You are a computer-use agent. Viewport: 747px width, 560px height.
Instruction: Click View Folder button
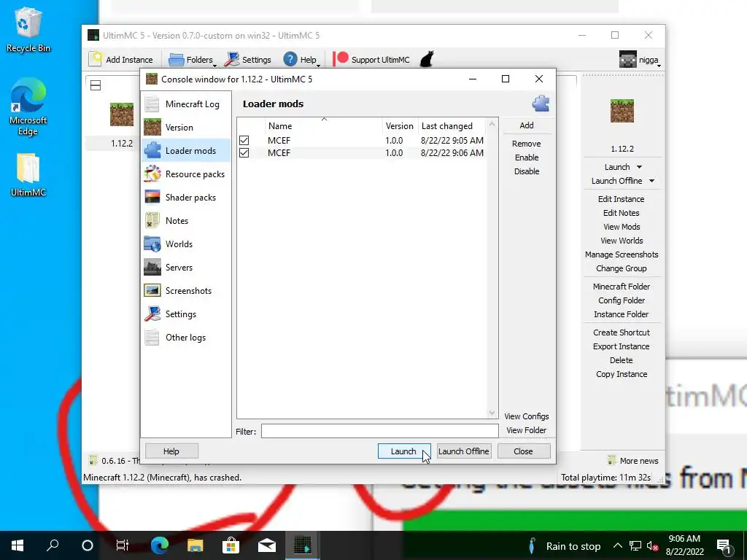(527, 430)
